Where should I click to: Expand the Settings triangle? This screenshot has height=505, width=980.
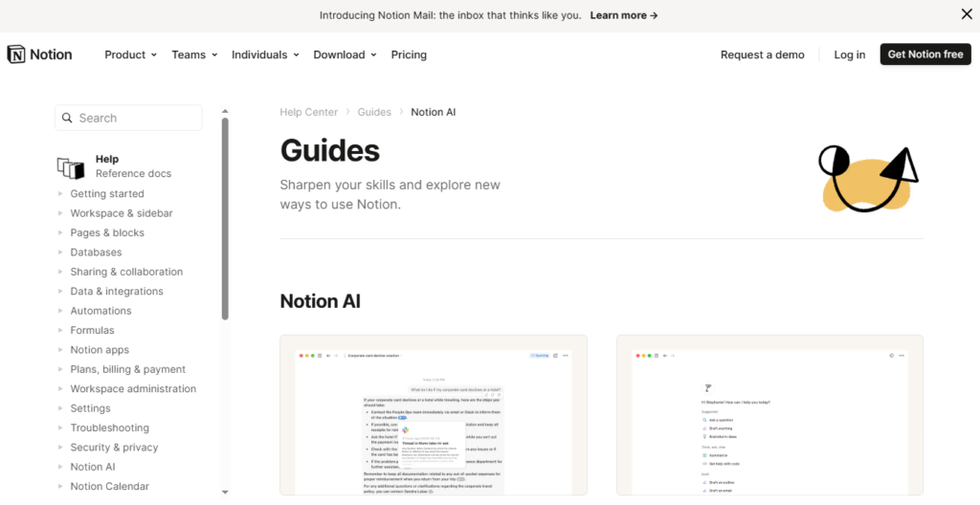pyautogui.click(x=60, y=408)
